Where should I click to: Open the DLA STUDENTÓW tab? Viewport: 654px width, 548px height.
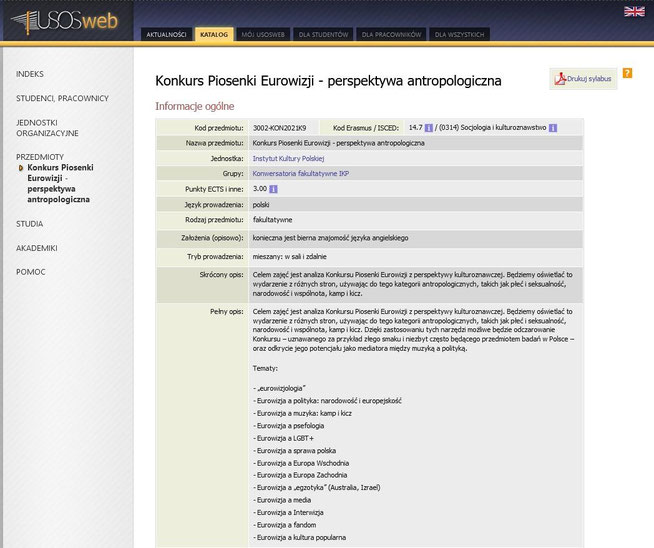[326, 34]
